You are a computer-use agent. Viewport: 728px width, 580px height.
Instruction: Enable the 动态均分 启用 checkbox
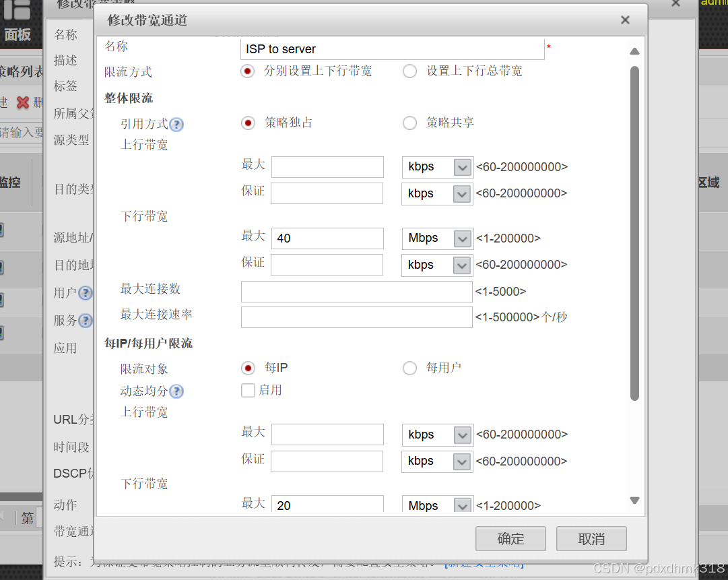tap(248, 390)
